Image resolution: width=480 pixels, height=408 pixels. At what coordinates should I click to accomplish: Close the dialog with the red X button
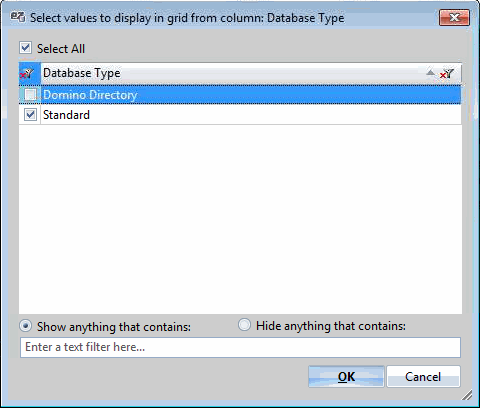[x=454, y=17]
